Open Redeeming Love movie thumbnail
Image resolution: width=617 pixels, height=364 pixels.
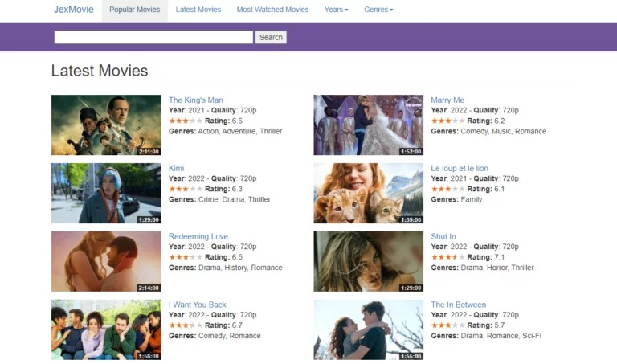pyautogui.click(x=106, y=262)
